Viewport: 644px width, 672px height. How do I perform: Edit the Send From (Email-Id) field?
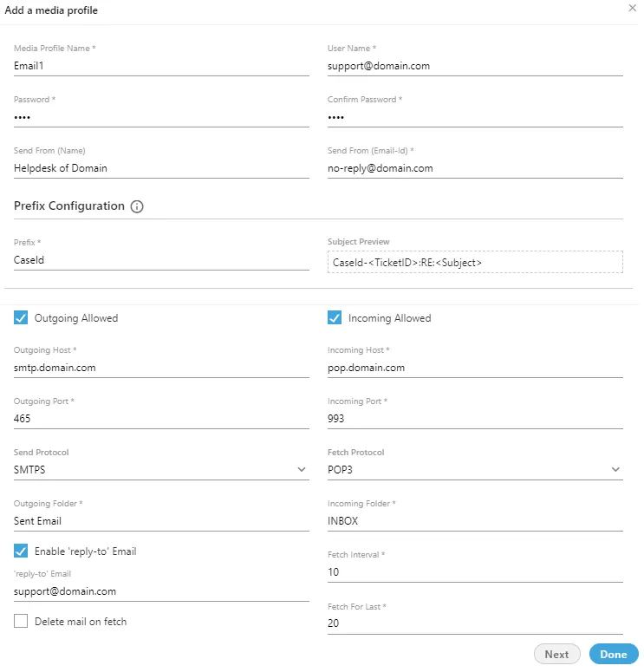pyautogui.click(x=475, y=168)
